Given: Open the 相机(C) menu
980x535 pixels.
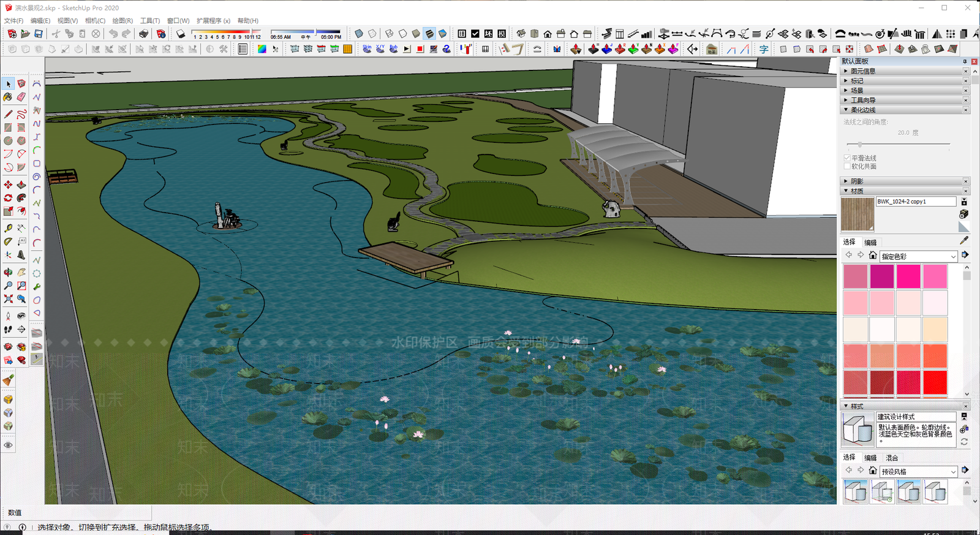Looking at the screenshot, I should pyautogui.click(x=95, y=21).
